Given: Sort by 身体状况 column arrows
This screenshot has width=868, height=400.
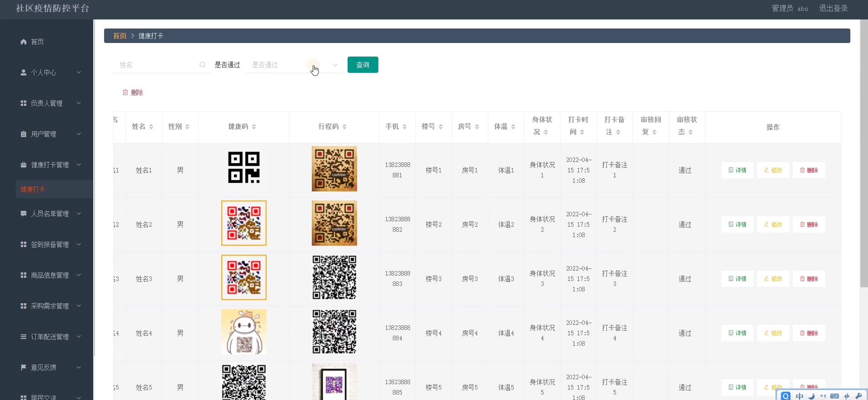Looking at the screenshot, I should pos(546,132).
